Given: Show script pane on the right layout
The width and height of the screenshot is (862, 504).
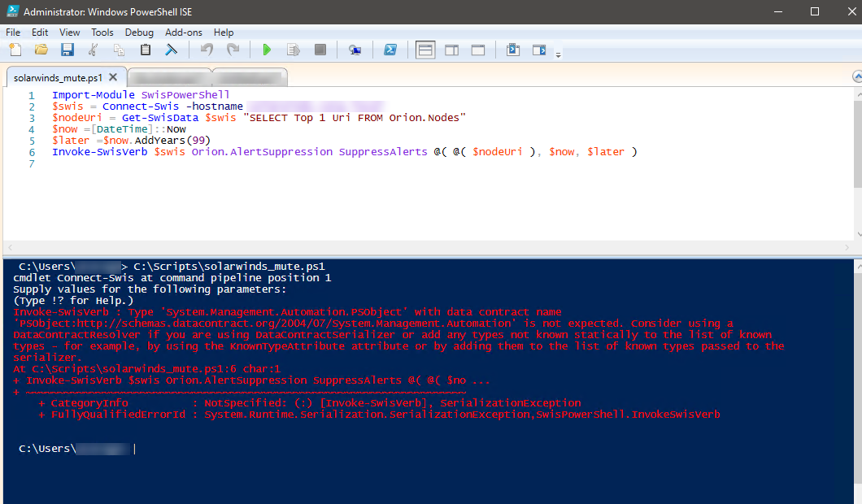Looking at the screenshot, I should 452,50.
